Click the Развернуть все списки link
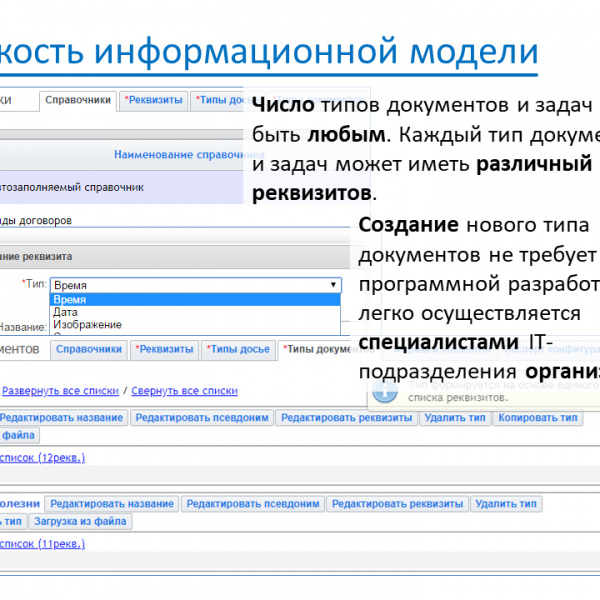 tap(61, 391)
